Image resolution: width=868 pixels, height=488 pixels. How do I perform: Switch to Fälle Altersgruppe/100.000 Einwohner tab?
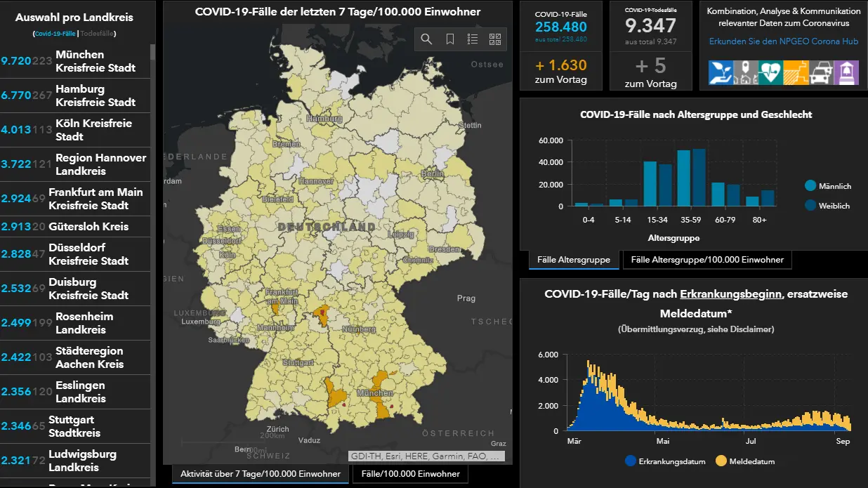pyautogui.click(x=707, y=260)
